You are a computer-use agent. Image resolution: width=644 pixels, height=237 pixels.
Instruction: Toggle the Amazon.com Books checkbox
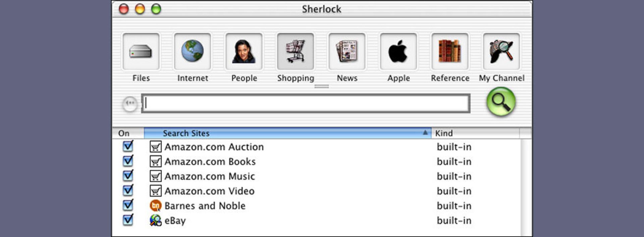pyautogui.click(x=128, y=161)
